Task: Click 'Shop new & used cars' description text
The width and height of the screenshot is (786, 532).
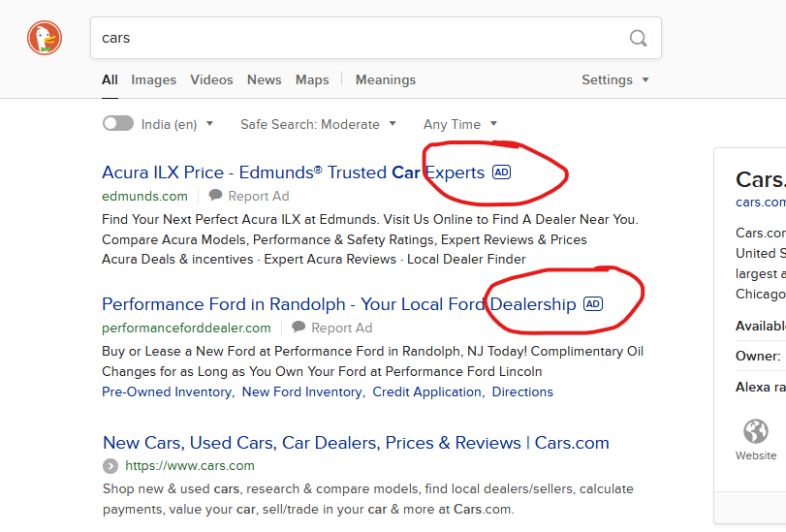Action: point(368,499)
